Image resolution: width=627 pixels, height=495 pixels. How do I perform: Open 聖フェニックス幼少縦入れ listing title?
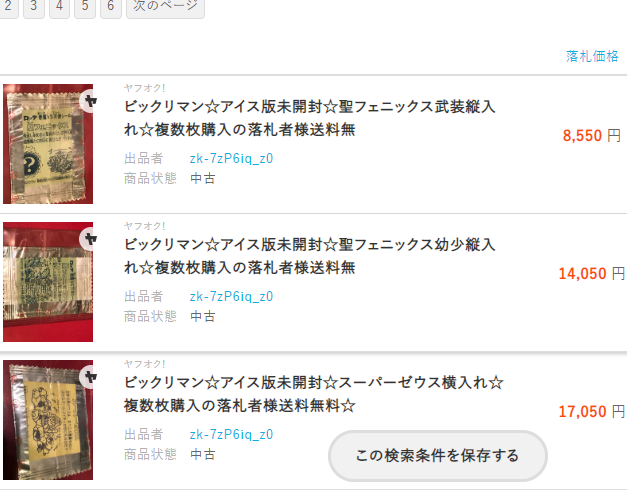[x=310, y=256]
